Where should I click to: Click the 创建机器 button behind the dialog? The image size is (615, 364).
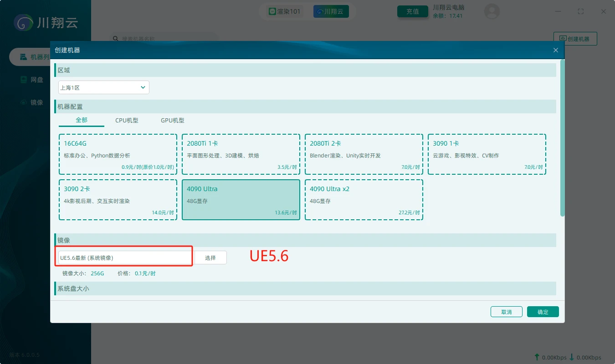[x=575, y=39]
